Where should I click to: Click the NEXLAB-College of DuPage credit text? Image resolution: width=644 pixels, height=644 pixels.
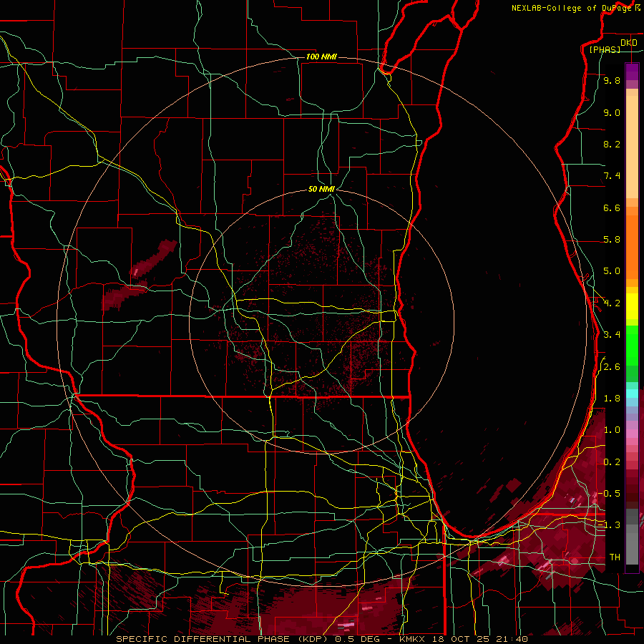tap(571, 8)
